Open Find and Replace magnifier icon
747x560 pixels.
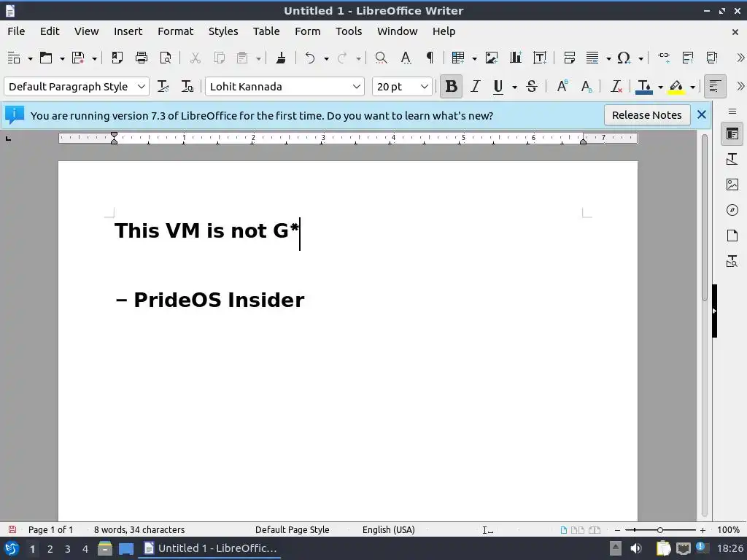[x=381, y=58]
